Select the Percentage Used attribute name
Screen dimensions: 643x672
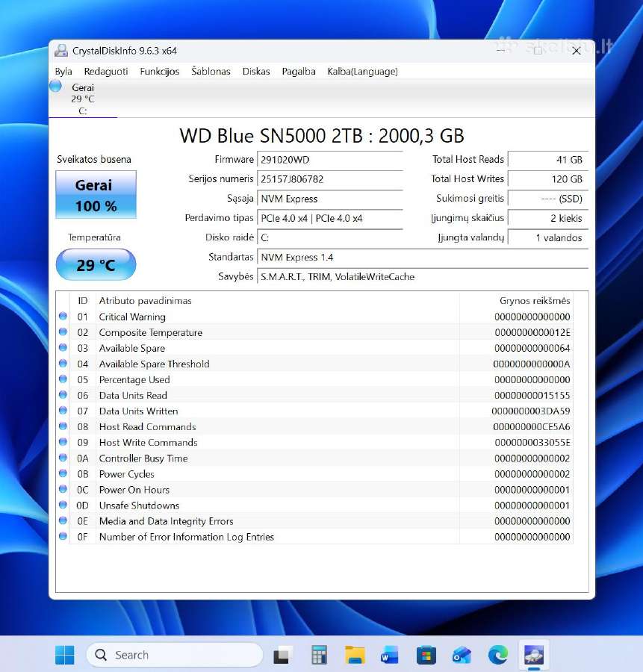134,380
